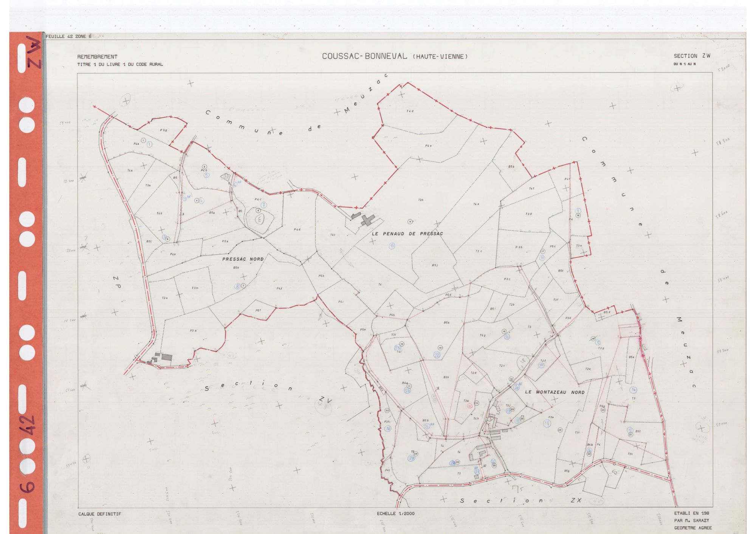Click parcel label 'T3a'
Screen dimensions: 756x534
(148, 186)
